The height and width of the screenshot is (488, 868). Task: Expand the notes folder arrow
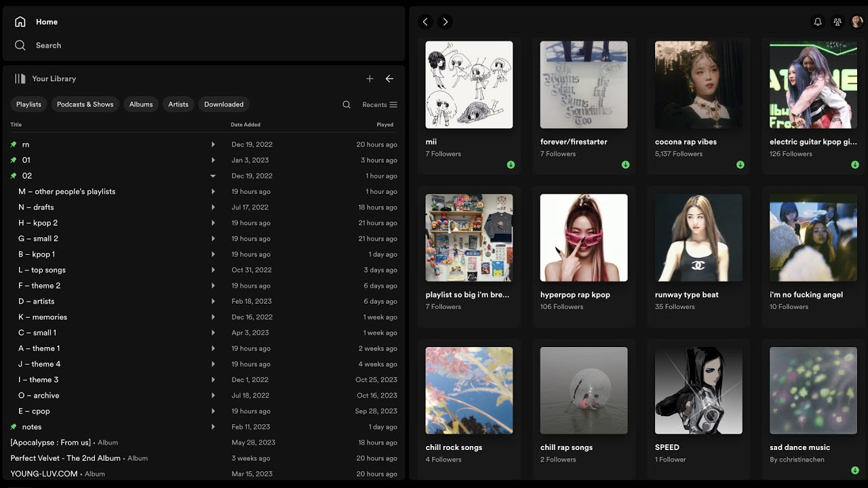tap(213, 427)
